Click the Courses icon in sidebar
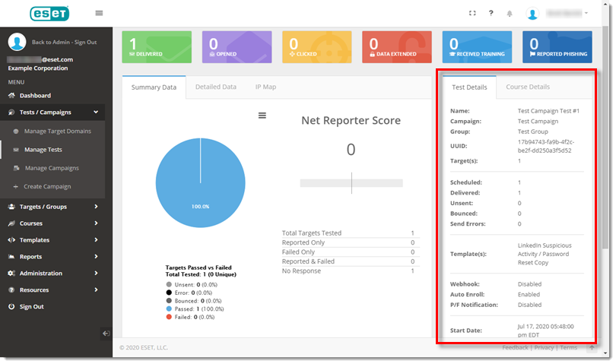The height and width of the screenshot is (364, 616). (x=11, y=223)
